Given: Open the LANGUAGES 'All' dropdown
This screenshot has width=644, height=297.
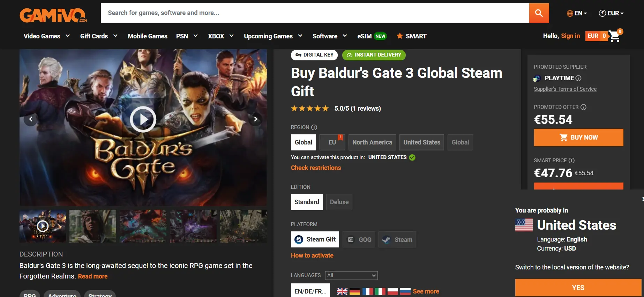Looking at the screenshot, I should pyautogui.click(x=351, y=275).
